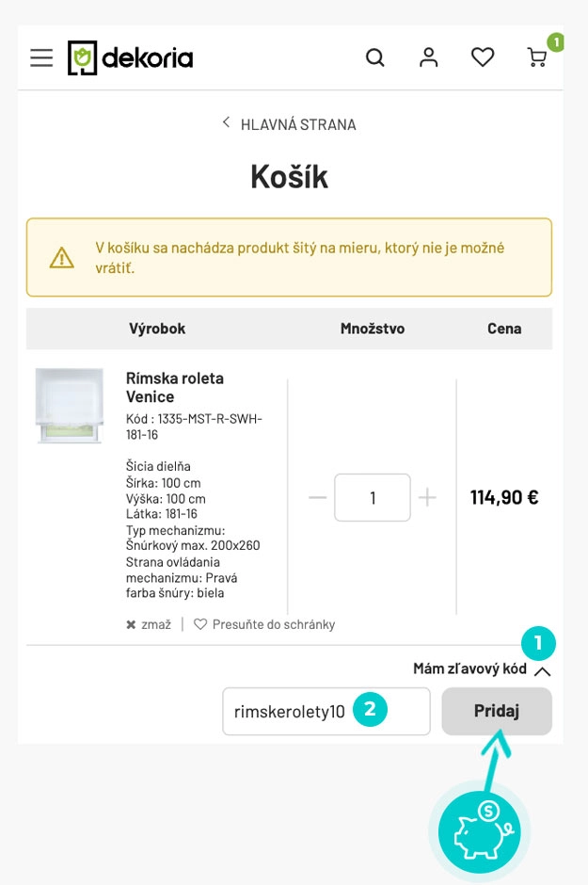Open the Rímska roleta product thumbnail
Screen dimensions: 588x885
point(70,406)
